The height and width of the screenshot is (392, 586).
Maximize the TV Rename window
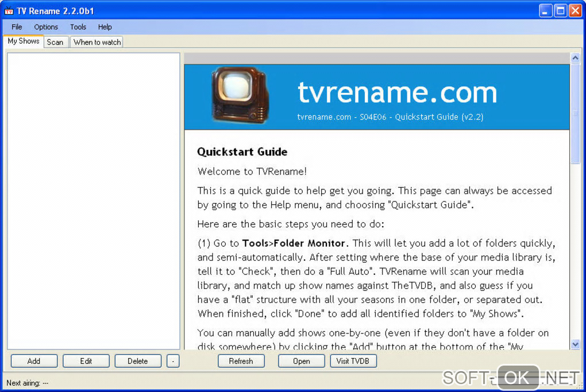(561, 11)
